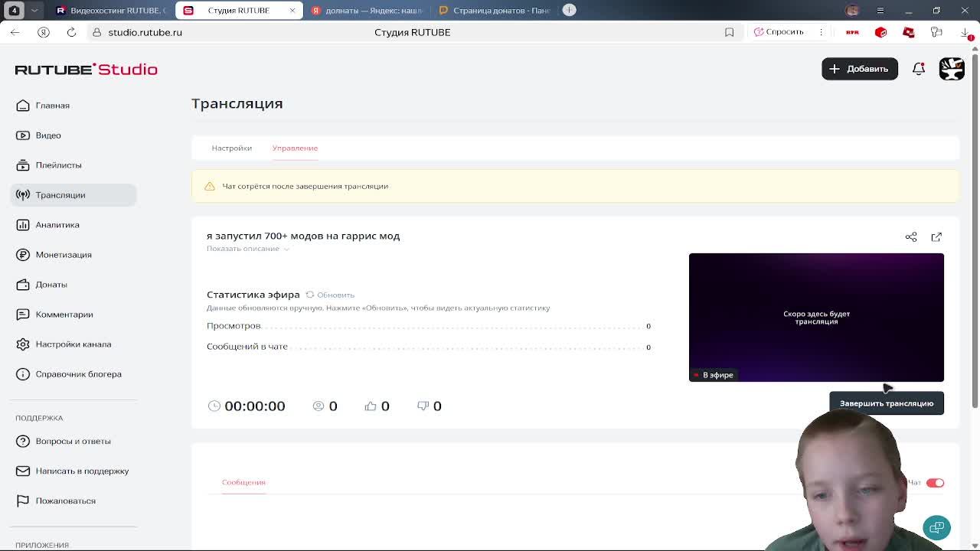Switch to the Настройки tab

pos(231,148)
